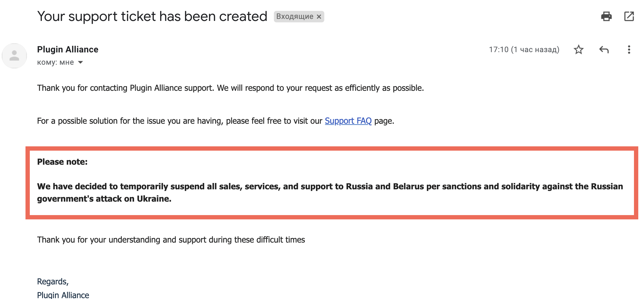Viewport: 644px width, 299px height.
Task: Remove the Входящие label with the x
Action: [x=319, y=17]
